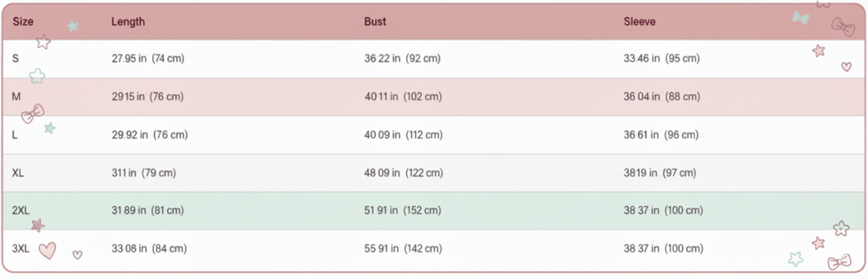Click the small heart at right of S row
This screenshot has height=279, width=868.
click(846, 67)
